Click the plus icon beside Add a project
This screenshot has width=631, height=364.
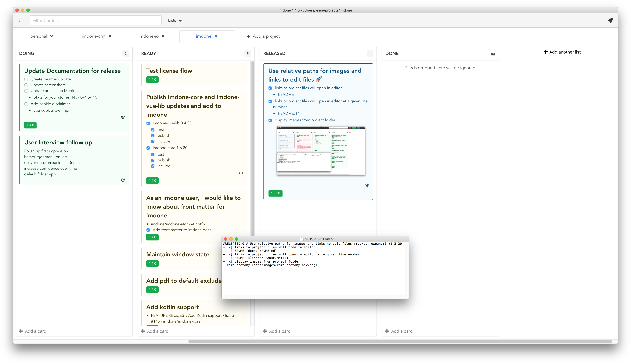248,36
